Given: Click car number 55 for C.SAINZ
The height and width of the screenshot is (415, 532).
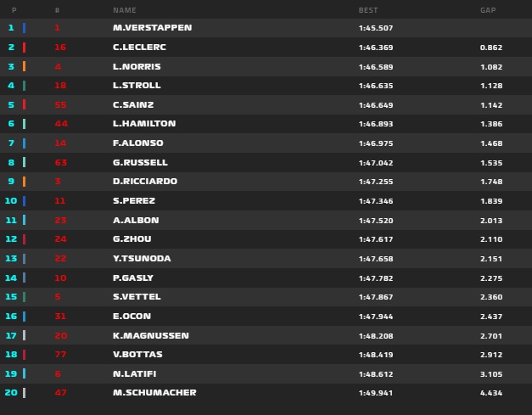Looking at the screenshot, I should (61, 105).
